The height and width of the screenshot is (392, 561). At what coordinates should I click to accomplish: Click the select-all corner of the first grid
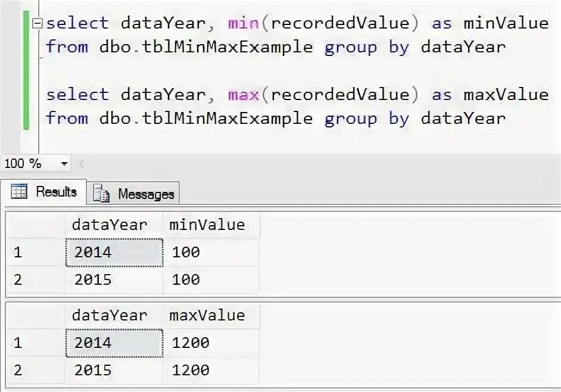(35, 225)
